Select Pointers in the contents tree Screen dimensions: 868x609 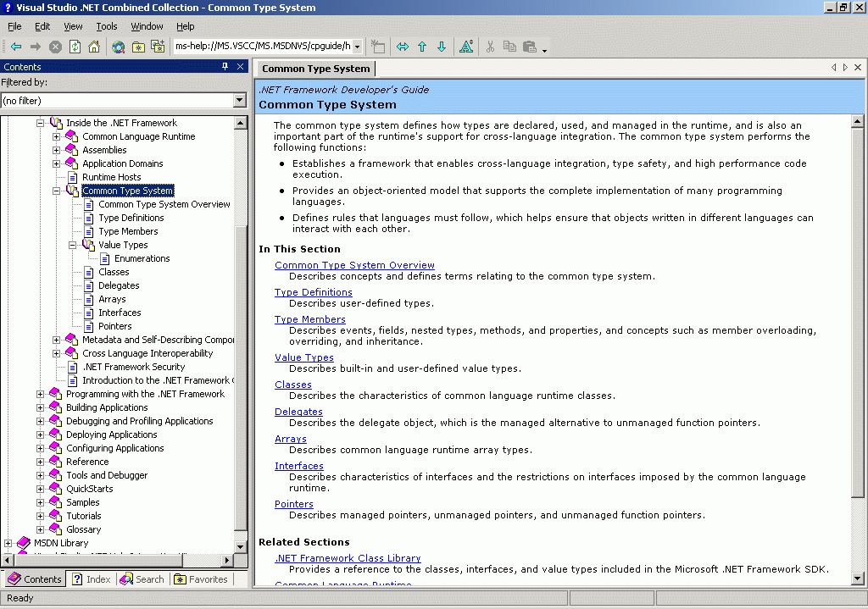tap(114, 326)
